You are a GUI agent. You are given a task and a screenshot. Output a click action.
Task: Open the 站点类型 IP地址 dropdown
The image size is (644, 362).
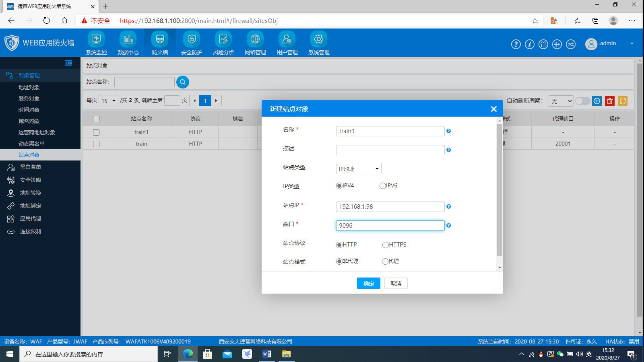pyautogui.click(x=359, y=169)
